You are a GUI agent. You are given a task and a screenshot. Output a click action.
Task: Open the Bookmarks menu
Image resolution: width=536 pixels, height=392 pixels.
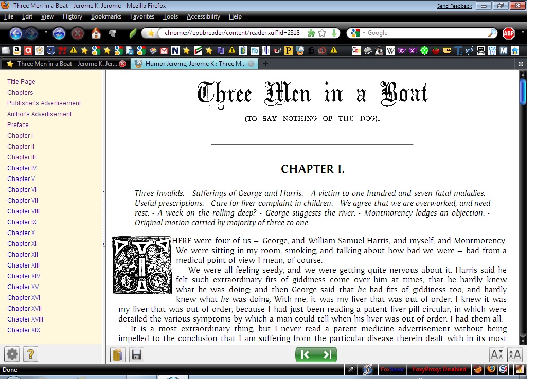point(106,16)
